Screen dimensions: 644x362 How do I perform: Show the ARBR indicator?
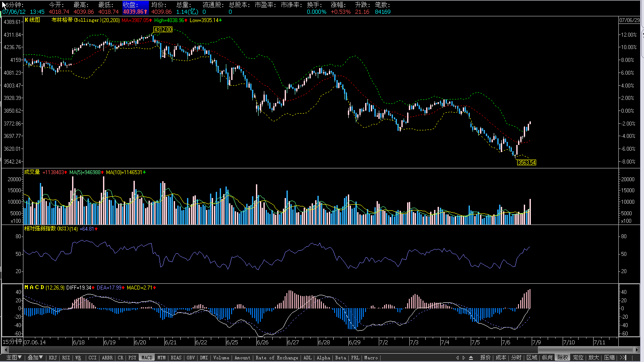coord(107,358)
